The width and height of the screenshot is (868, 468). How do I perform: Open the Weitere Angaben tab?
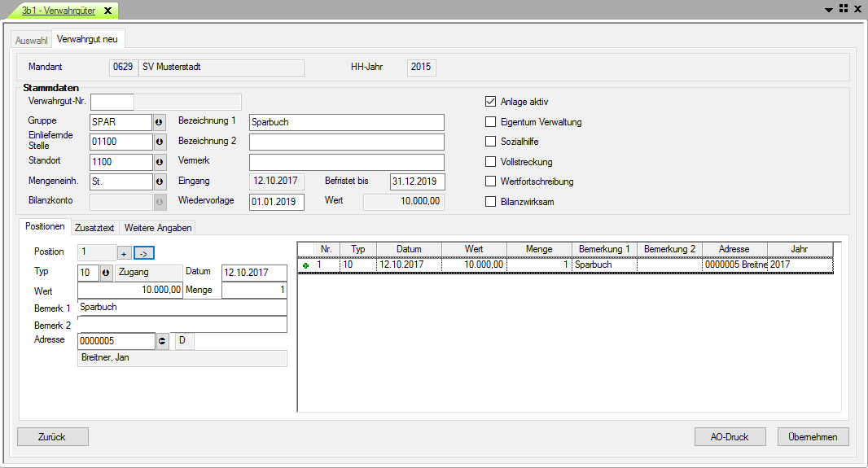click(x=158, y=228)
